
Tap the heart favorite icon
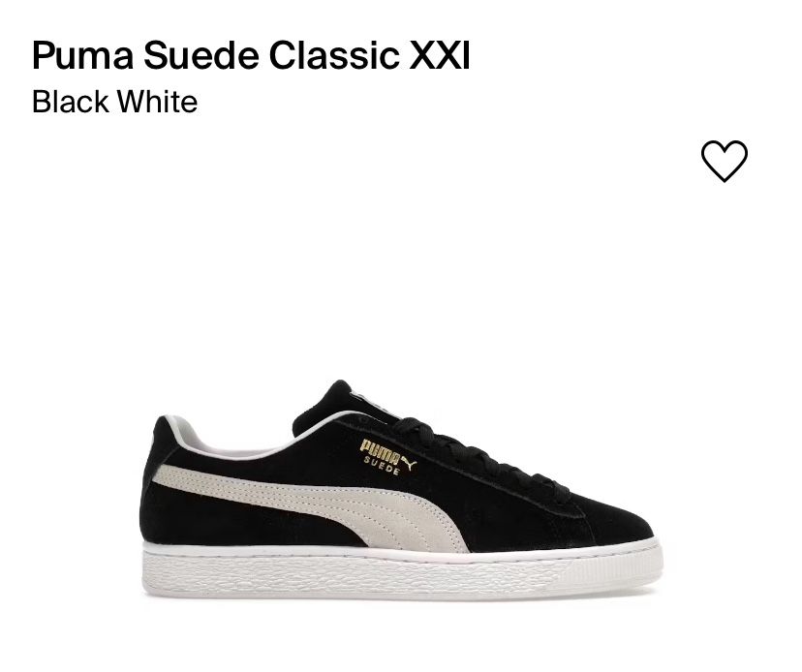[724, 161]
